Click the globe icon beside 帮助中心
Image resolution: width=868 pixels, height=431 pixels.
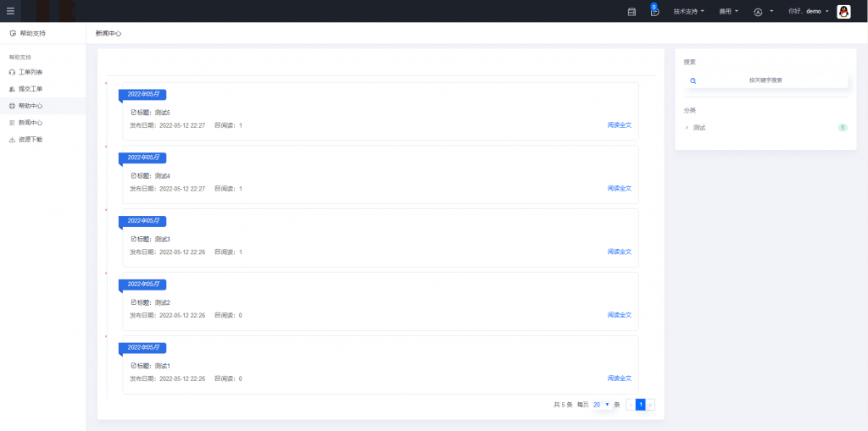pos(12,106)
